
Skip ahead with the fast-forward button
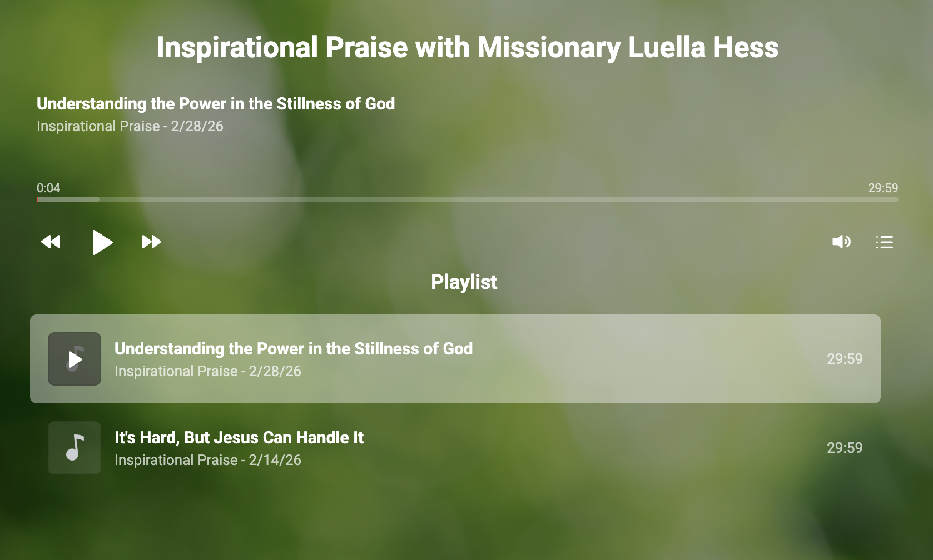click(x=151, y=242)
